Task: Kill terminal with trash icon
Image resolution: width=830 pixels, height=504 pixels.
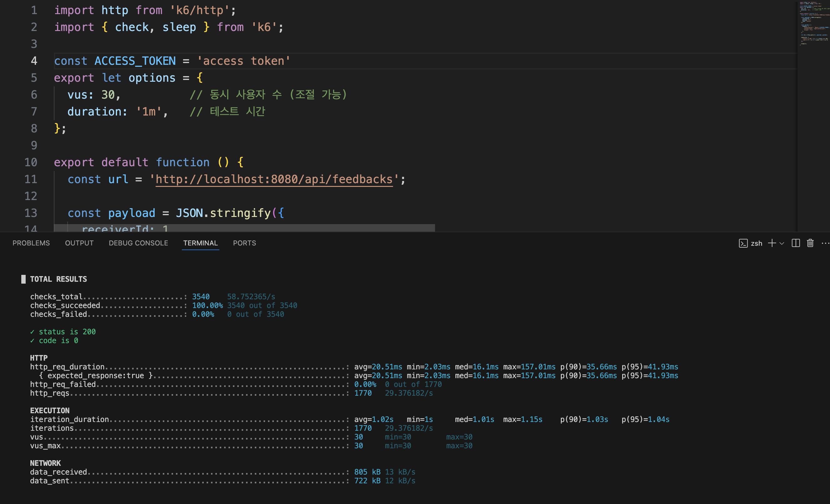Action: [810, 243]
